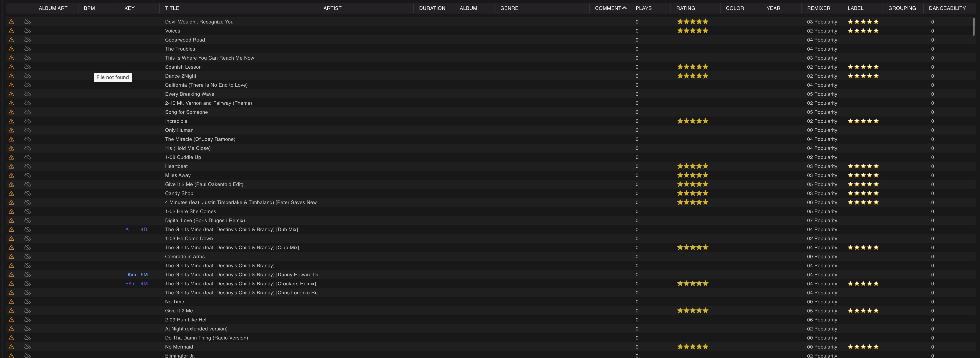The width and height of the screenshot is (980, 358).
Task: Click the BPM column header
Action: coord(89,8)
